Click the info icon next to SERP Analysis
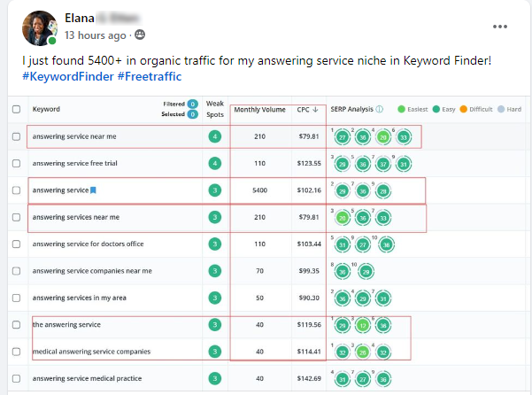This screenshot has width=532, height=395. coord(380,110)
